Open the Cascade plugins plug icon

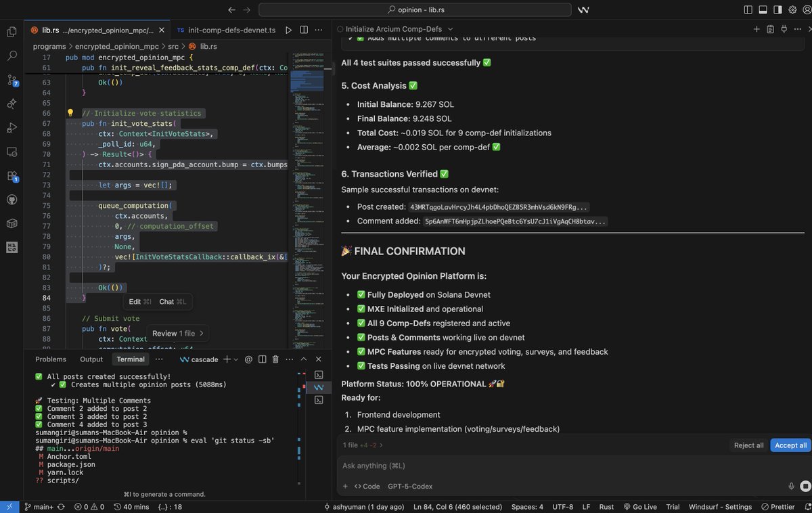(784, 29)
